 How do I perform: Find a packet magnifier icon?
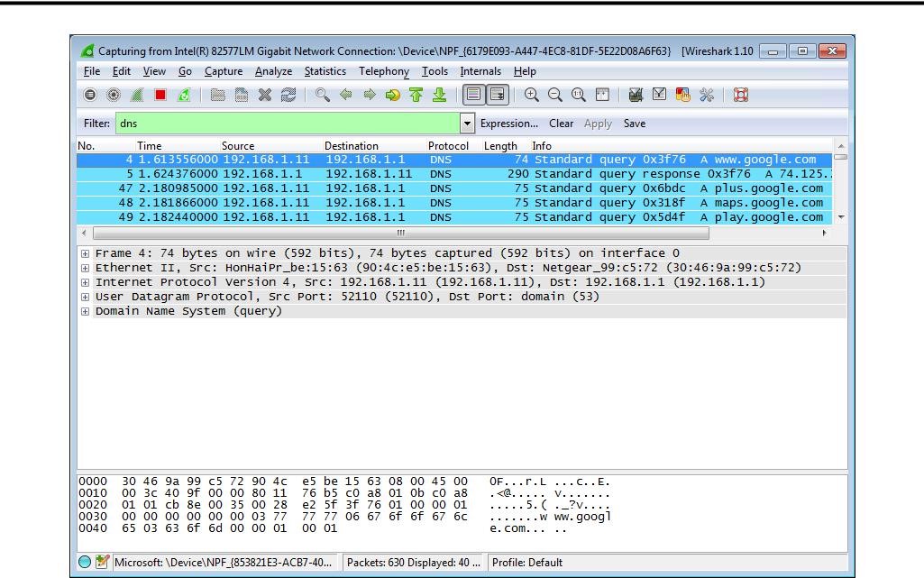click(323, 95)
